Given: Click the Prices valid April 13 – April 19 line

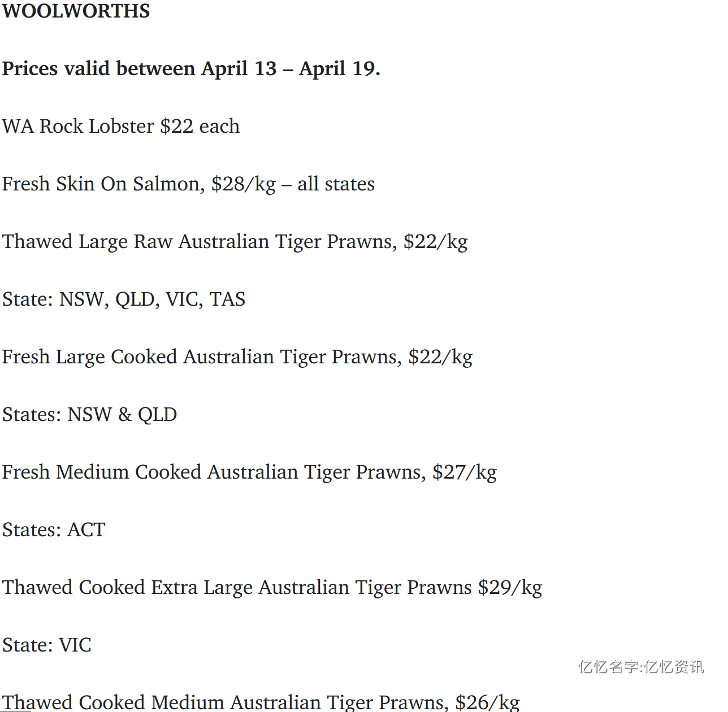Looking at the screenshot, I should coord(191,68).
